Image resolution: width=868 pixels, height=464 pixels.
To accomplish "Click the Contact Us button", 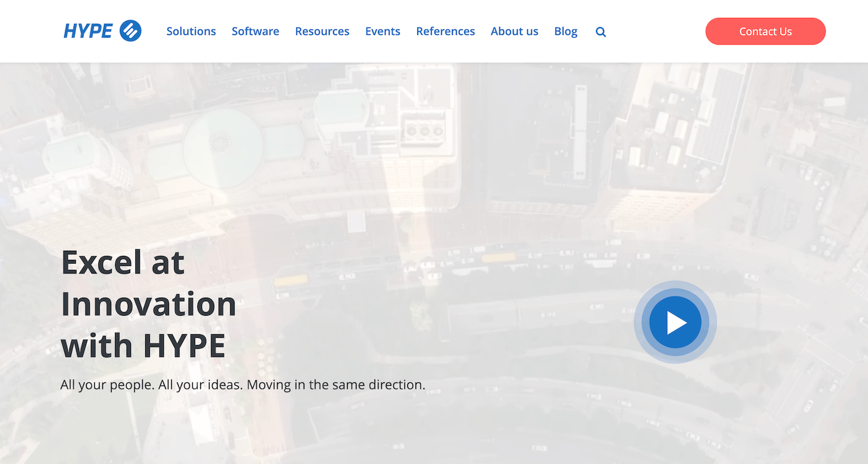I will 766,31.
